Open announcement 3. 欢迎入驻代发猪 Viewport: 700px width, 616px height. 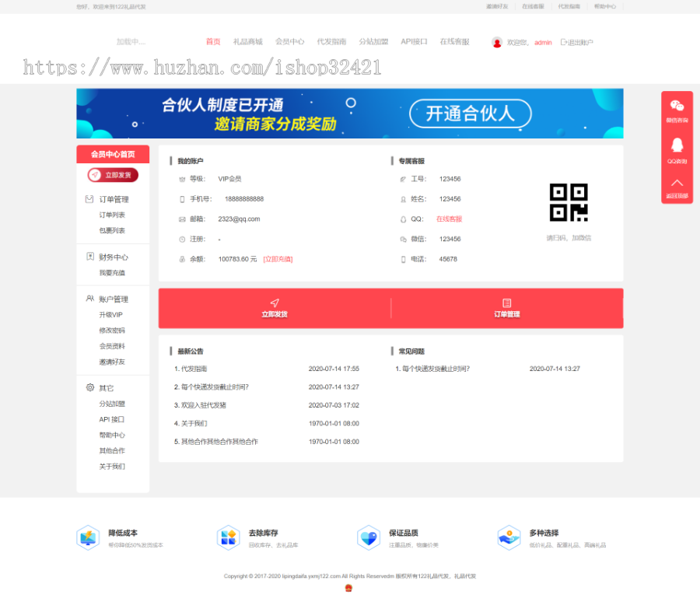[x=200, y=405]
